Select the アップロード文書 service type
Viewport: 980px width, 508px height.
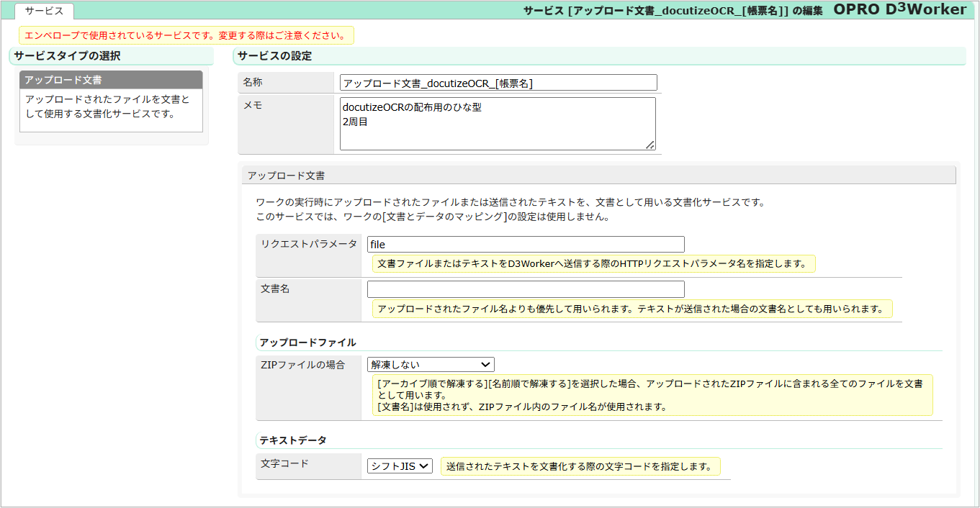click(x=111, y=80)
